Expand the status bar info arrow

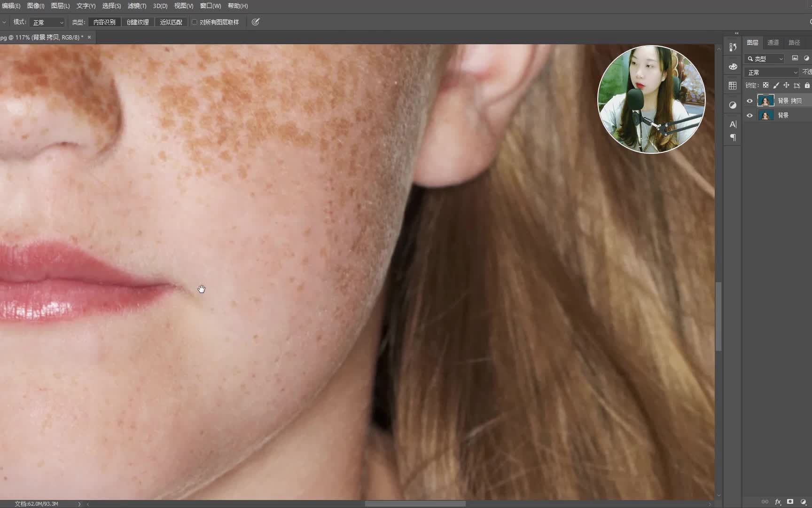(79, 504)
